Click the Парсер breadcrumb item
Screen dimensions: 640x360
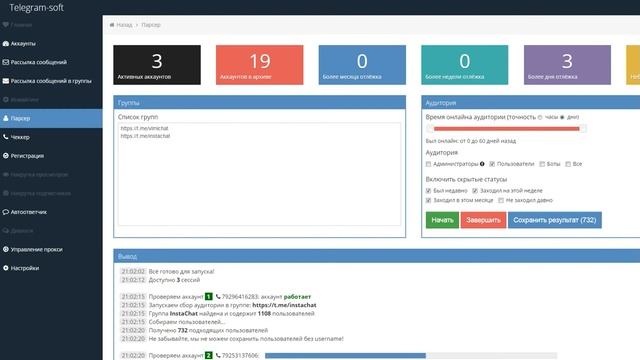(151, 25)
